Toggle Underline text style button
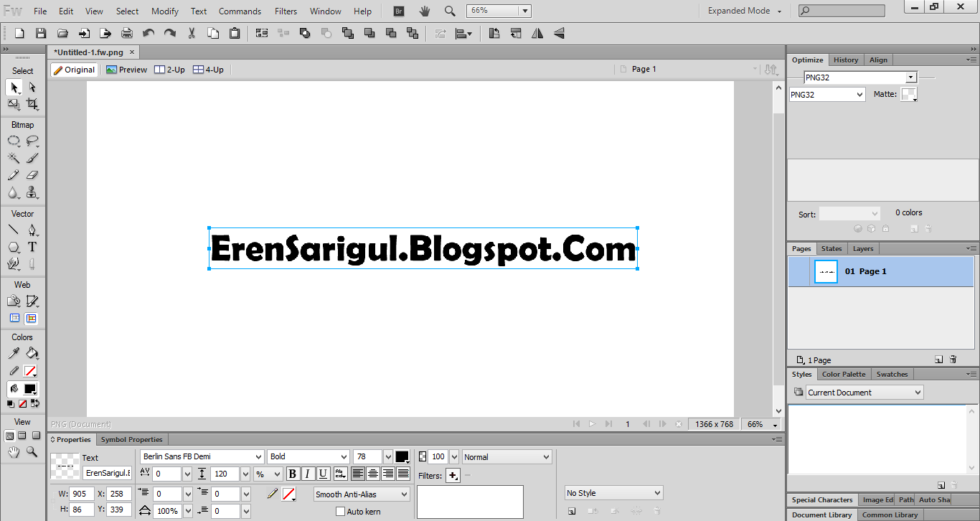This screenshot has height=521, width=980. click(x=323, y=474)
